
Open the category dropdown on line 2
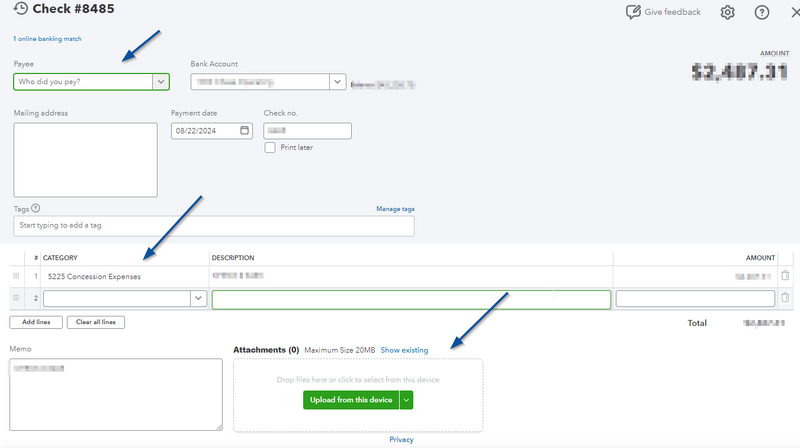click(197, 298)
